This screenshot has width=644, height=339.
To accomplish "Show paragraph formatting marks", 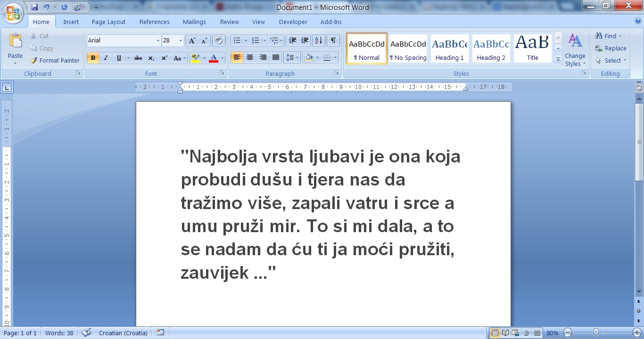I will (333, 40).
